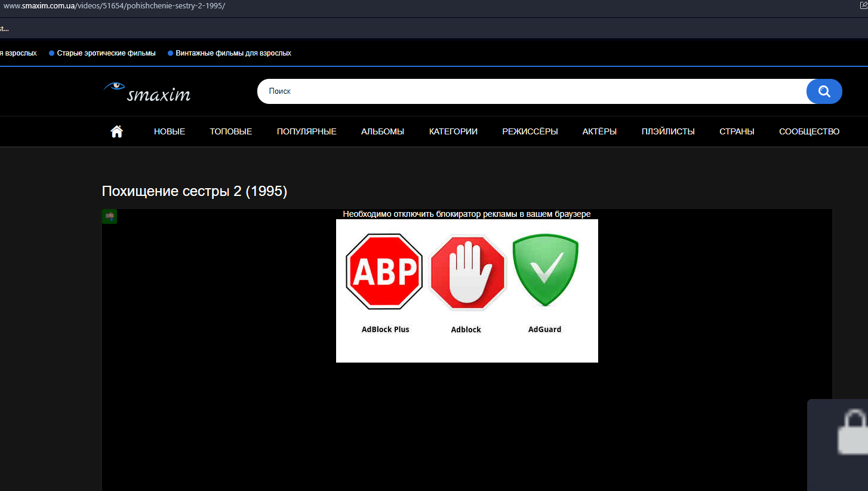Viewport: 868px width, 491px height.
Task: Click the smaxim eye logo
Action: point(147,91)
